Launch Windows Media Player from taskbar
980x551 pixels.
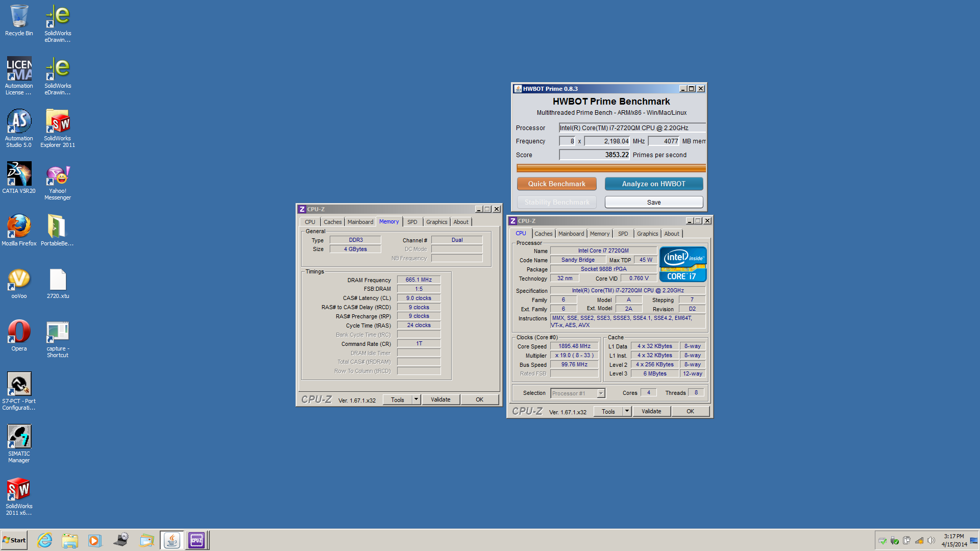pos(95,540)
